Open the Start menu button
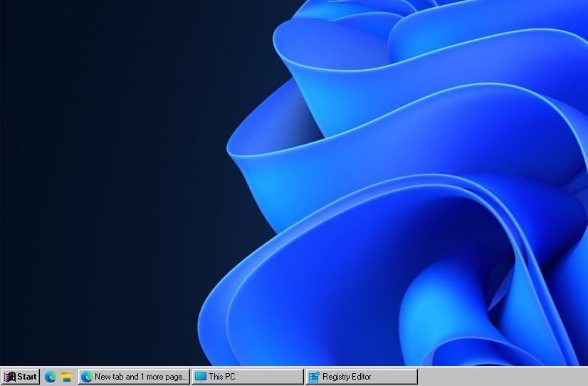The height and width of the screenshot is (386, 588). click(x=20, y=377)
